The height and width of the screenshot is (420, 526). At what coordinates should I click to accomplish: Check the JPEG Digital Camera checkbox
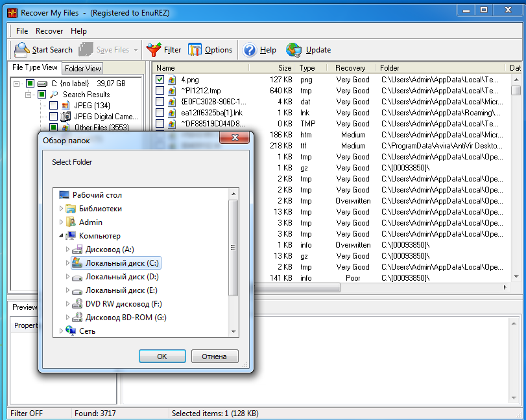(x=53, y=117)
